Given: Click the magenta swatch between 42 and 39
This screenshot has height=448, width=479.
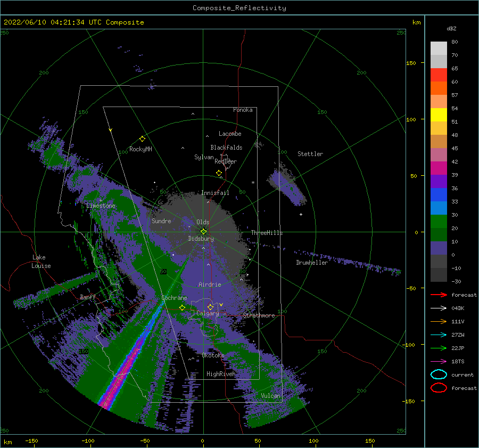Looking at the screenshot, I should point(439,168).
